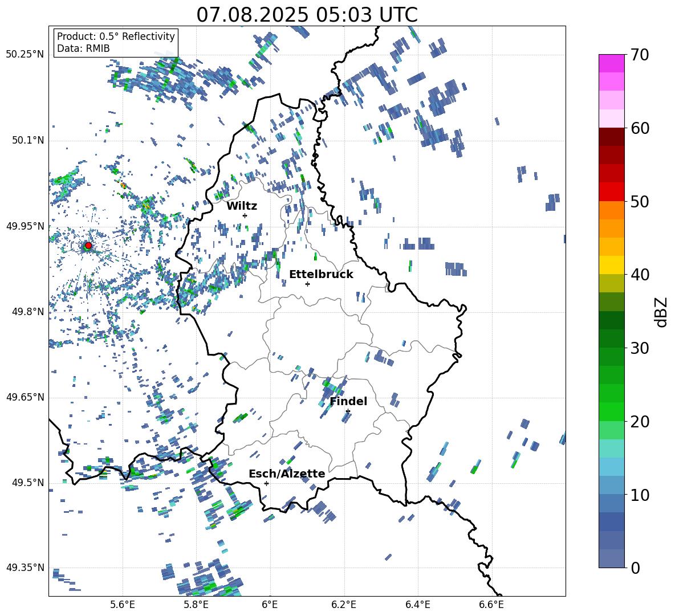Click the 5.8°E longitude label
This screenshot has height=616, width=675.
tap(196, 605)
